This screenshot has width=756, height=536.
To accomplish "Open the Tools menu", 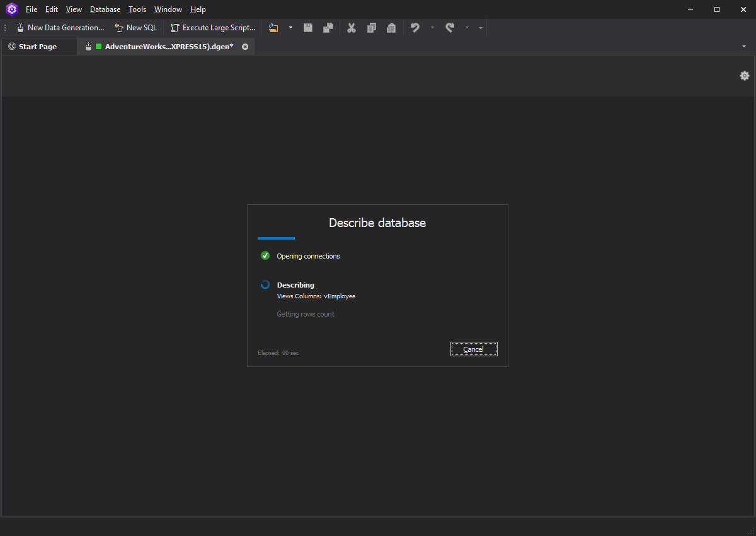I will click(x=137, y=9).
